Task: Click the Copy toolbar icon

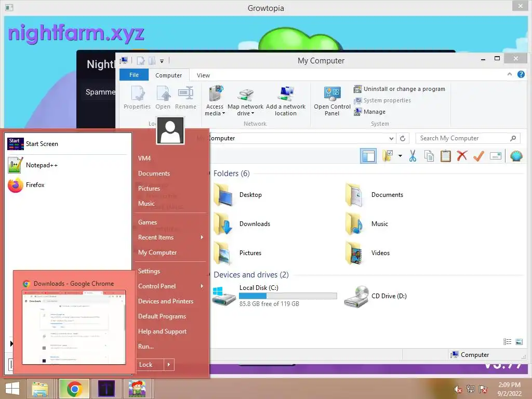Action: (x=429, y=156)
